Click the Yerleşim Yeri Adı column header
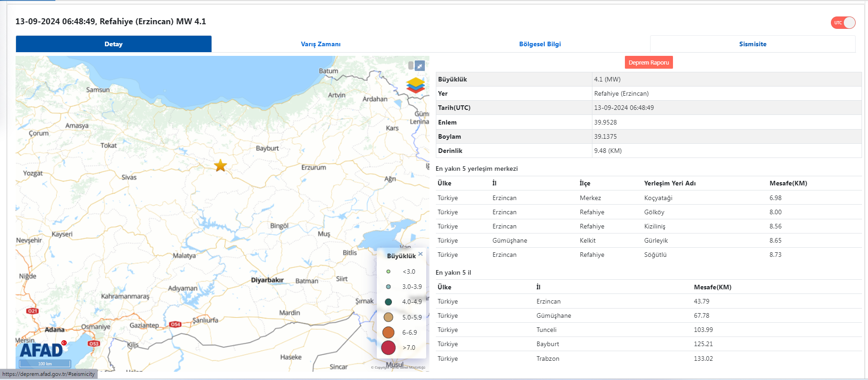The width and height of the screenshot is (868, 380). pyautogui.click(x=670, y=183)
